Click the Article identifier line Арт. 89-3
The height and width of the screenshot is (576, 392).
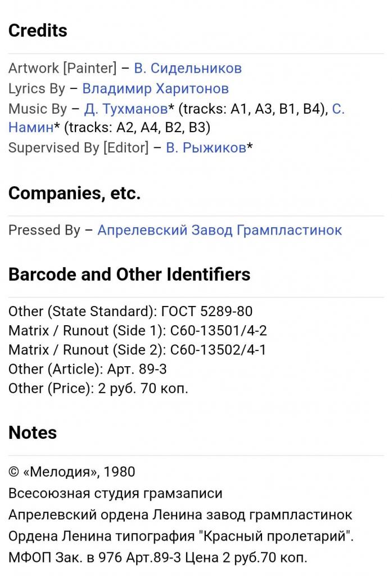87,370
